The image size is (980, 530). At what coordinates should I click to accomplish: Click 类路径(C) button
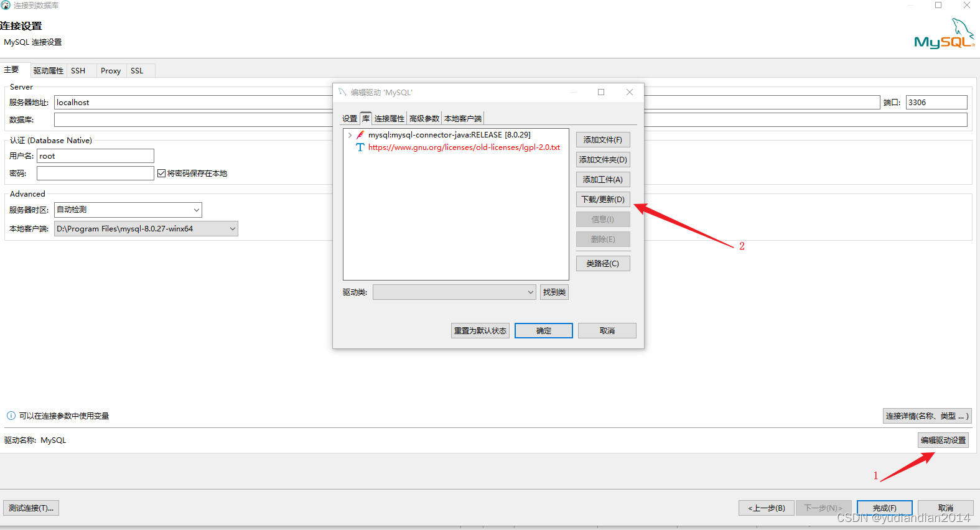pyautogui.click(x=603, y=264)
